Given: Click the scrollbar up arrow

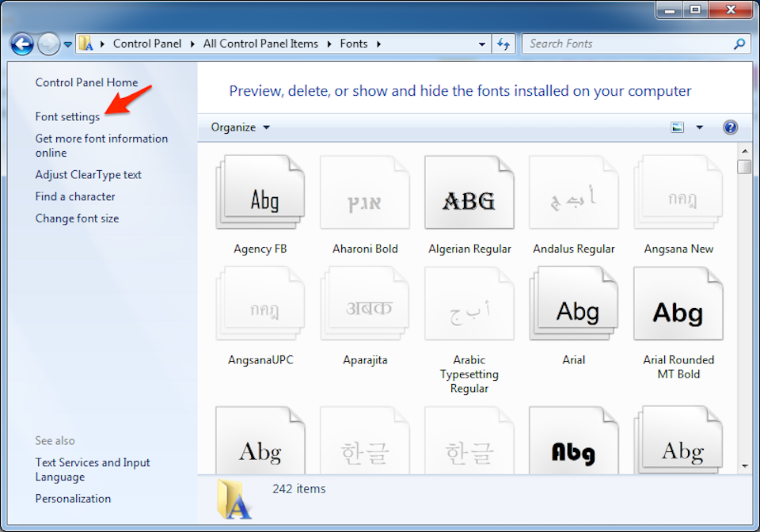Looking at the screenshot, I should [745, 151].
